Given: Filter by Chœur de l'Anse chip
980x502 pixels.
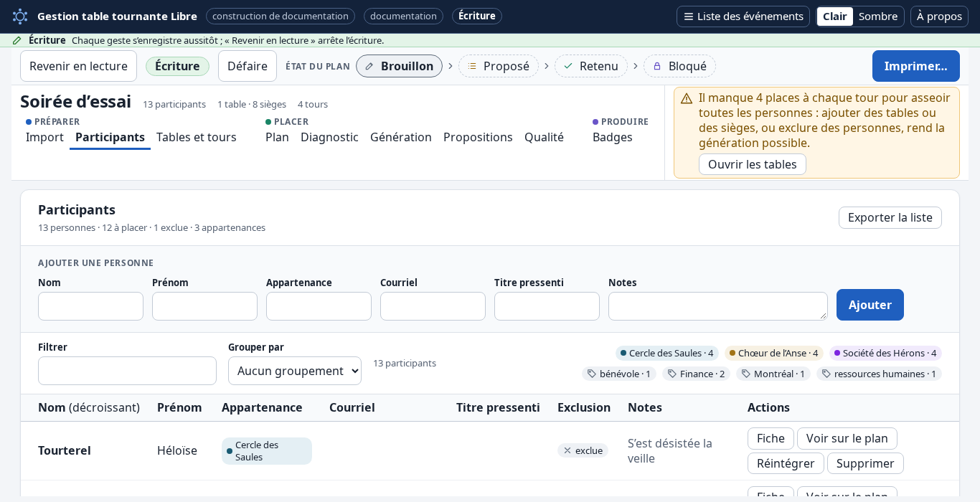Looking at the screenshot, I should (x=774, y=353).
